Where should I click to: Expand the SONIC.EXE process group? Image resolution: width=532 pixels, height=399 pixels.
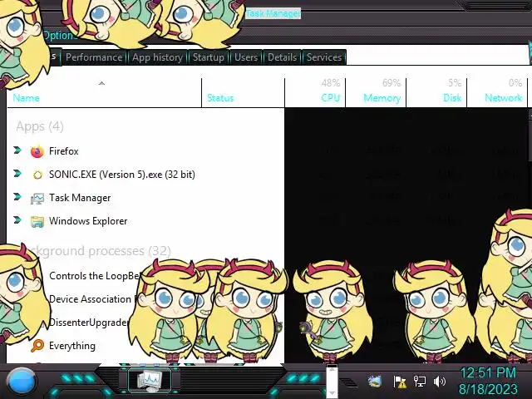point(17,174)
